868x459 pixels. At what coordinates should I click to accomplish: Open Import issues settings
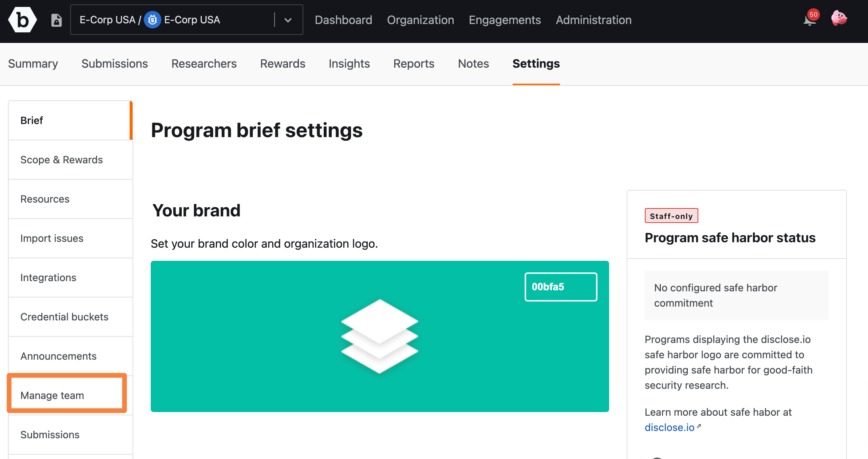click(x=70, y=238)
